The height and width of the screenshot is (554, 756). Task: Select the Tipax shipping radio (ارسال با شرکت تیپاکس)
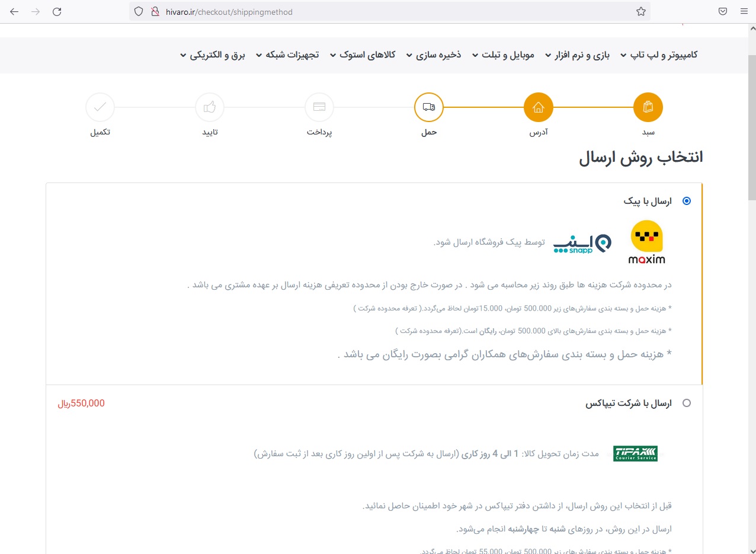[687, 403]
